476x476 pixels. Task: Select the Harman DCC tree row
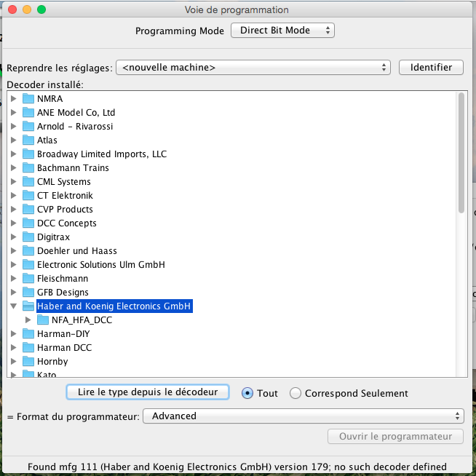point(64,348)
